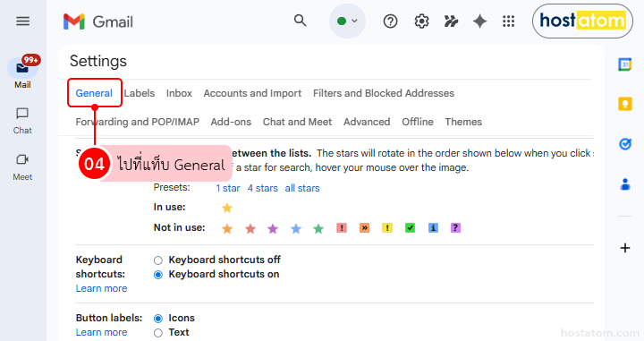Open the Gemini sparkle icon

click(479, 21)
